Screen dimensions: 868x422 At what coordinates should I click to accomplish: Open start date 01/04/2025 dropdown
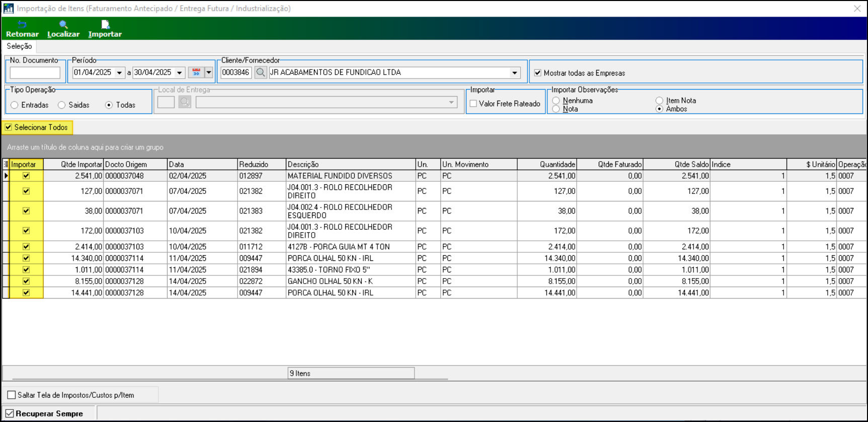pyautogui.click(x=119, y=73)
